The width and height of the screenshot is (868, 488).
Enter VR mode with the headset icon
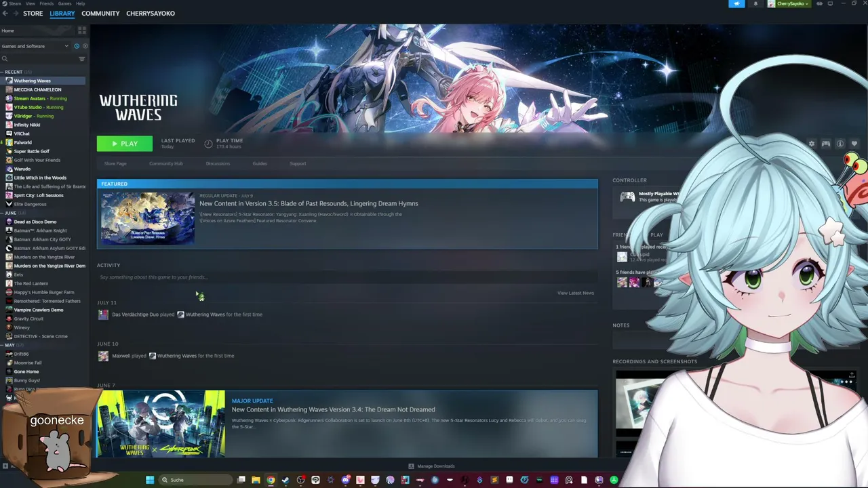pyautogui.click(x=819, y=4)
